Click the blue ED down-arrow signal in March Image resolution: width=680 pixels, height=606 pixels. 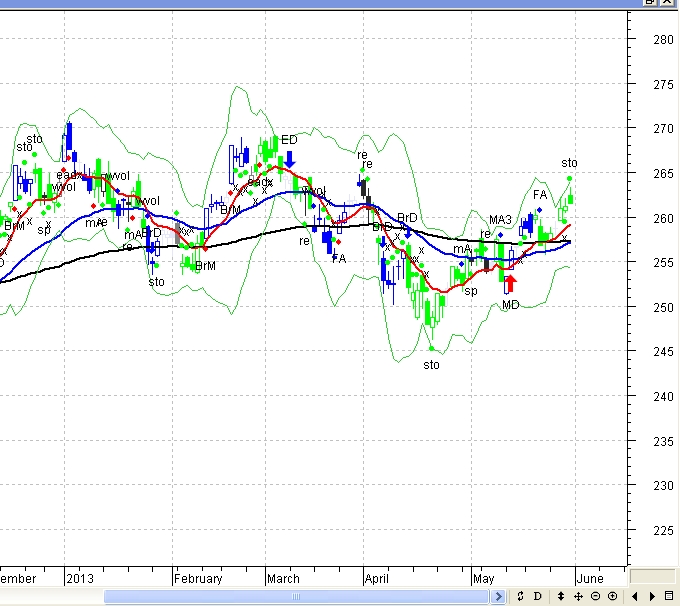tap(289, 157)
